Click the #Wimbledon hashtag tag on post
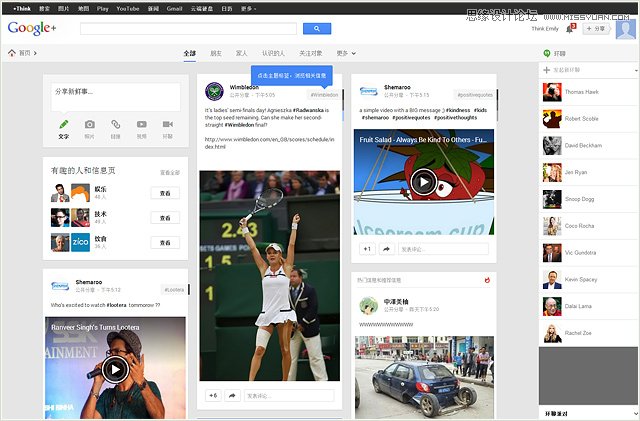Viewport: 640px width, 421px height. pyautogui.click(x=324, y=95)
